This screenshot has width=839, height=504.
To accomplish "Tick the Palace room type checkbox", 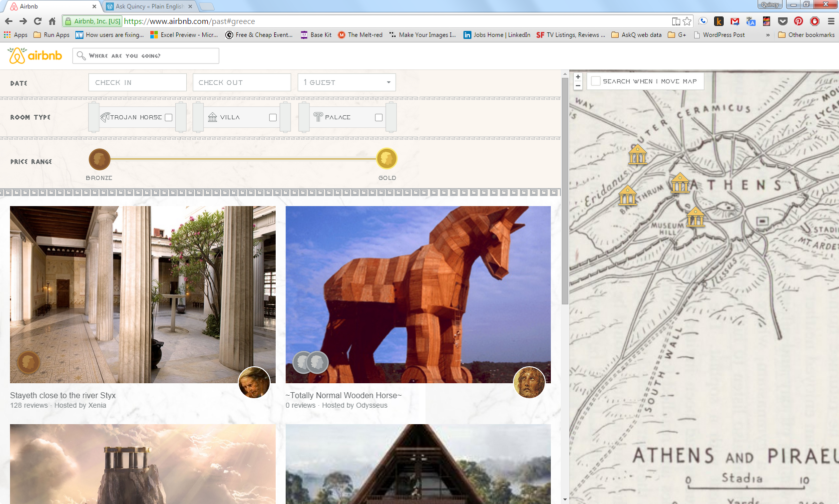I will [x=379, y=117].
